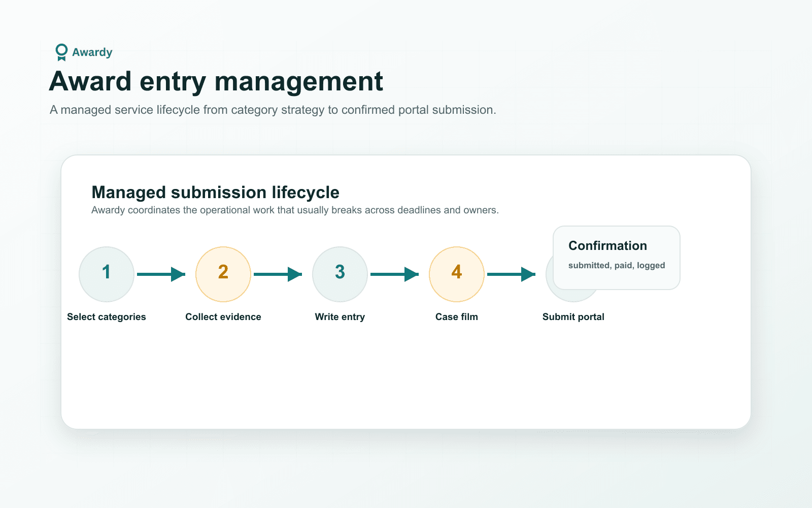Click the Awardy ribbon logo icon
The height and width of the screenshot is (508, 812).
click(61, 52)
